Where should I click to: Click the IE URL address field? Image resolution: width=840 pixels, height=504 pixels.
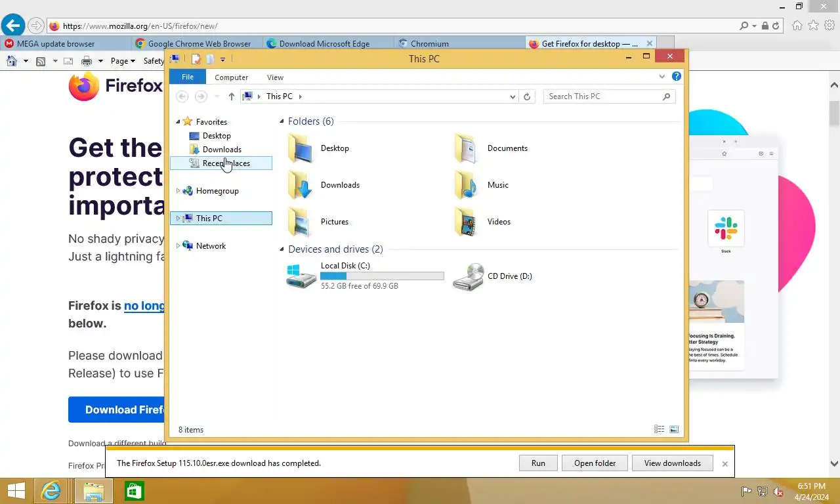(392, 26)
